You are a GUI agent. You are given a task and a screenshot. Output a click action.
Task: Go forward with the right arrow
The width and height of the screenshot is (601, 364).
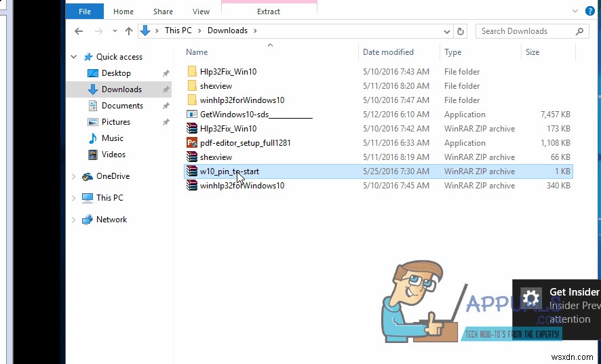click(x=98, y=31)
